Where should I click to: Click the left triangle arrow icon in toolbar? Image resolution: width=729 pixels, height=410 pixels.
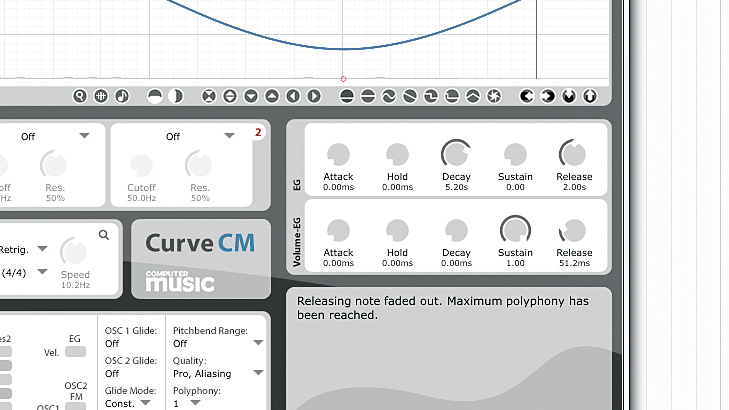(293, 96)
